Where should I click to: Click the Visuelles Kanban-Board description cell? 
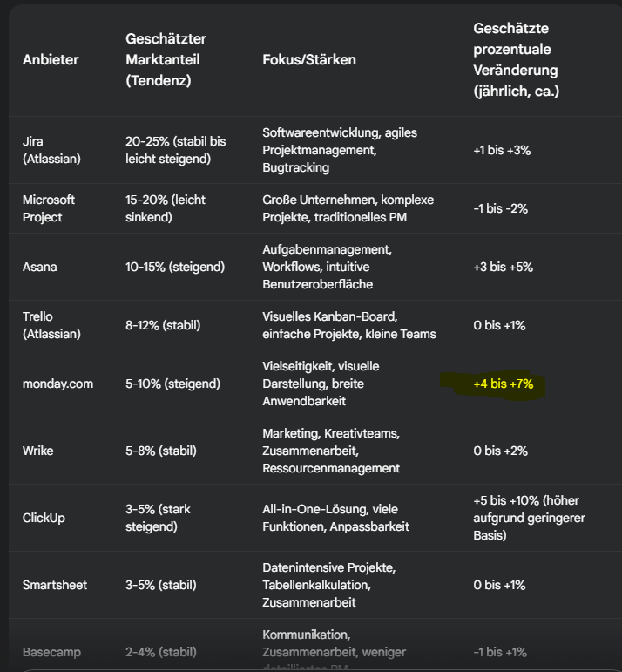348,325
